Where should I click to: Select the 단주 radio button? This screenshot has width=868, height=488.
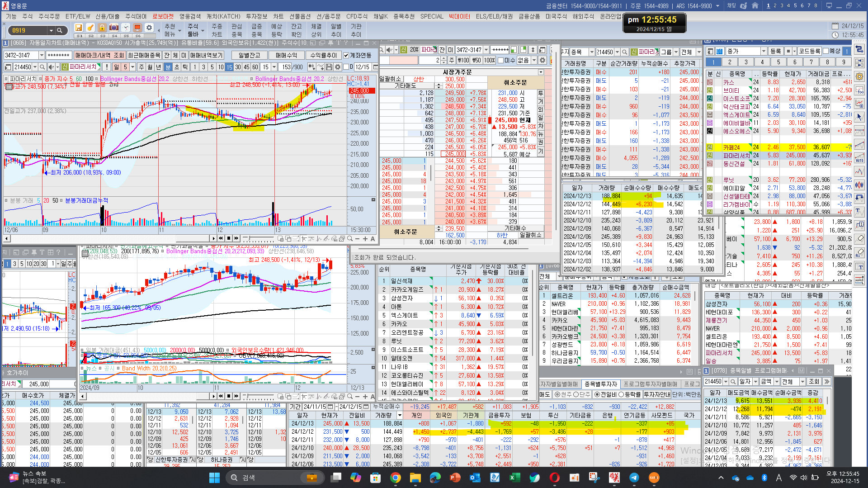tap(576, 394)
